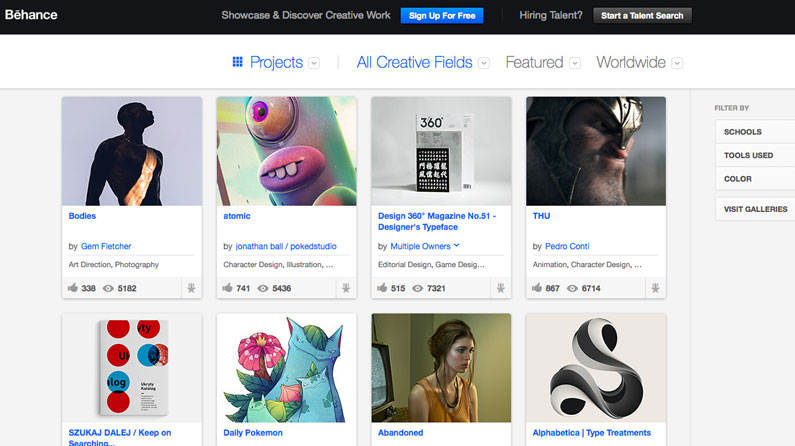This screenshot has width=795, height=446.
Task: Click the views eye icon on atomic card
Action: (263, 288)
